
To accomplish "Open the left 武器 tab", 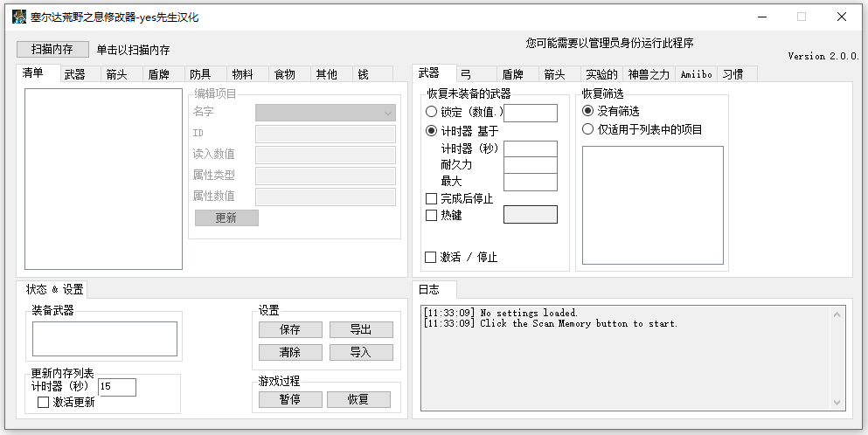I will tap(80, 74).
